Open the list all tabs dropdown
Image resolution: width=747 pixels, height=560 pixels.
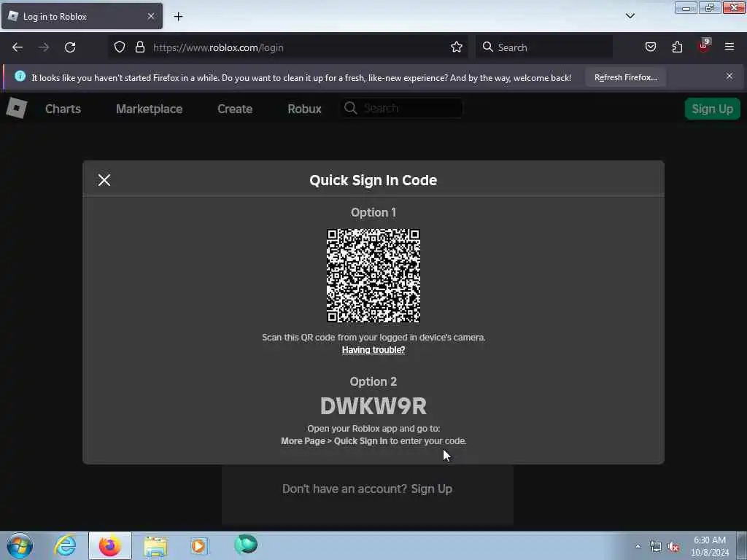630,16
